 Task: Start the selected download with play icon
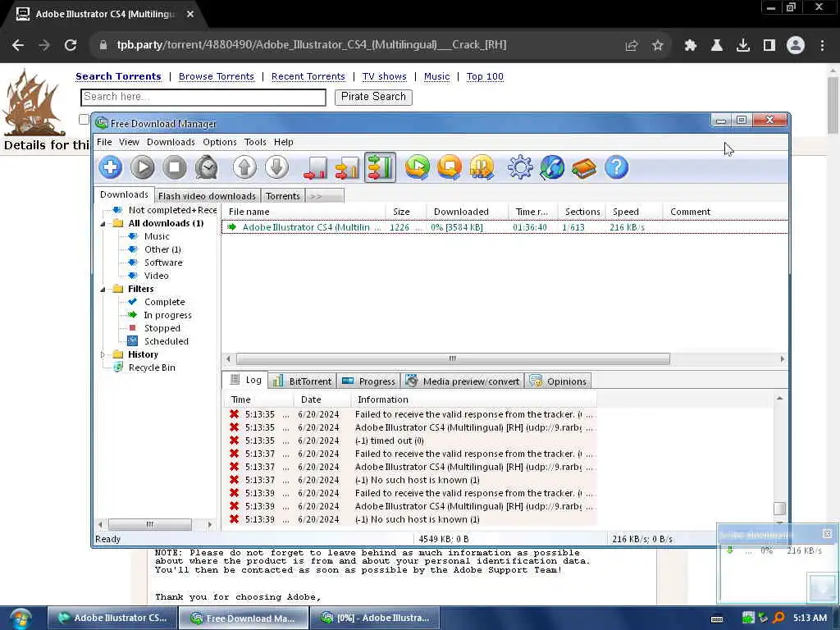pos(143,167)
